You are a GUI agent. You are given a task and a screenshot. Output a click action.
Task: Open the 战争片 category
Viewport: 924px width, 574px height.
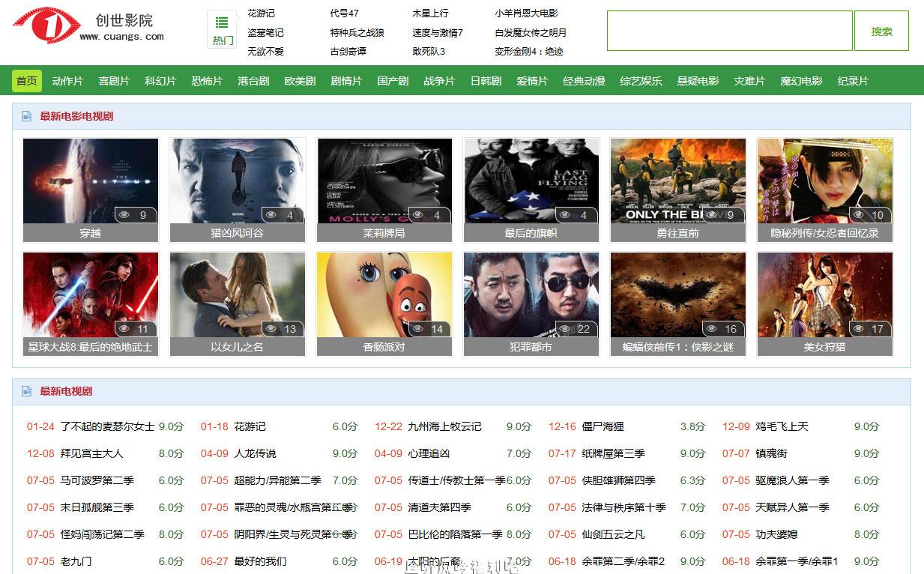439,81
